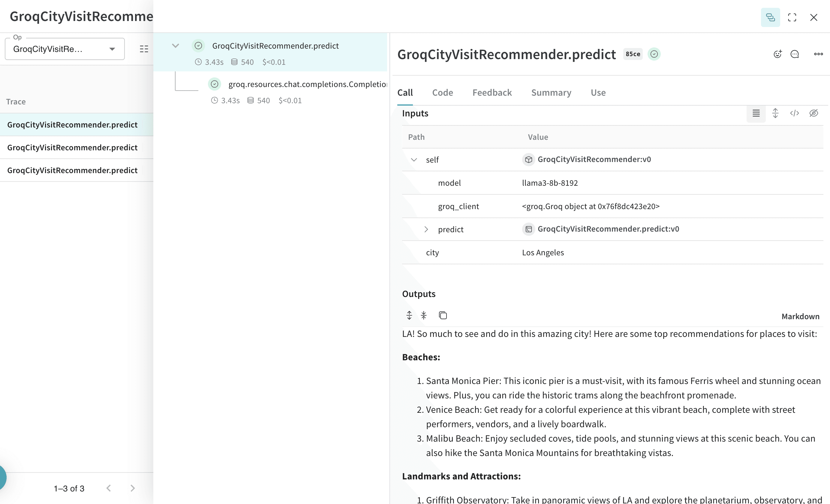Click the column list view icon beside Op
The width and height of the screenshot is (830, 504).
click(144, 49)
